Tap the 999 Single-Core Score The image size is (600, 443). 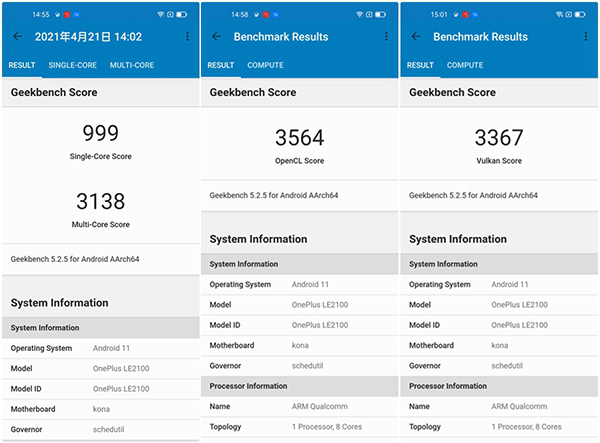[100, 135]
